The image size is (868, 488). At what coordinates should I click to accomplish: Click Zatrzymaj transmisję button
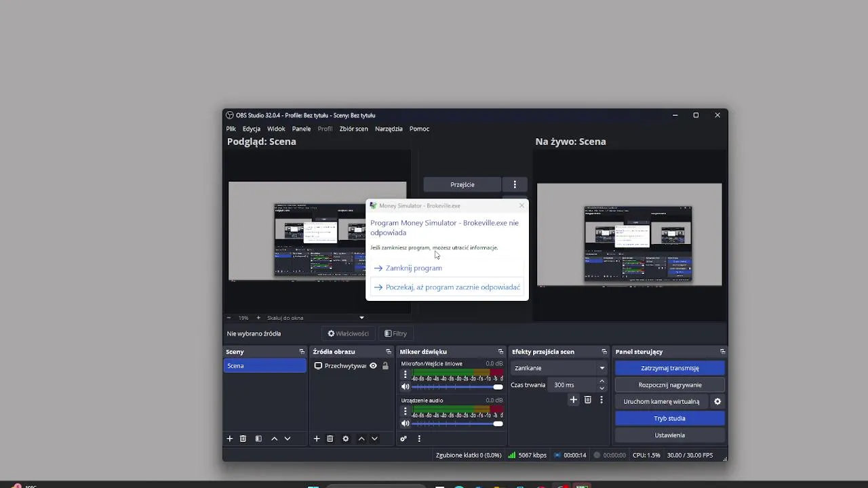(x=669, y=368)
